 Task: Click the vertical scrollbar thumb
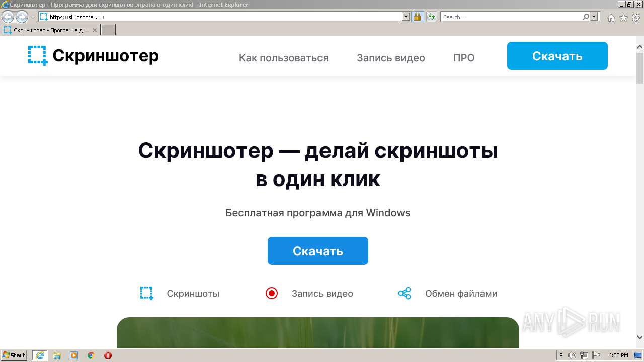click(x=640, y=68)
